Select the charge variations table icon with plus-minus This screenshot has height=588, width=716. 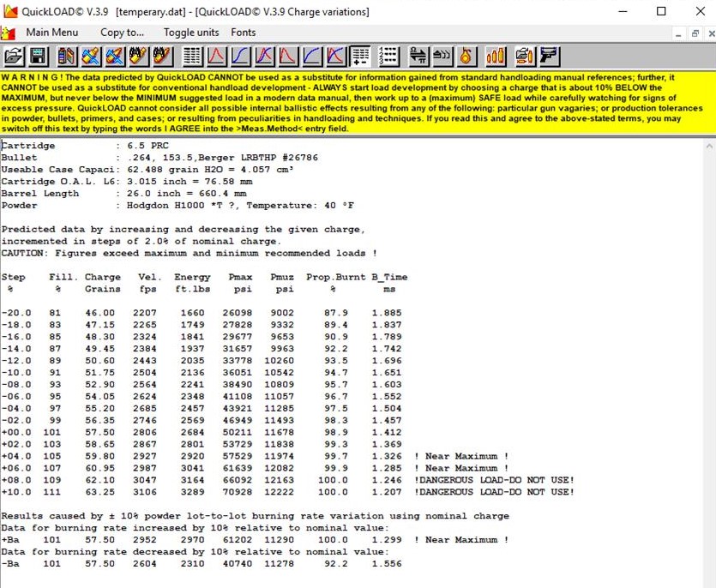pyautogui.click(x=359, y=57)
